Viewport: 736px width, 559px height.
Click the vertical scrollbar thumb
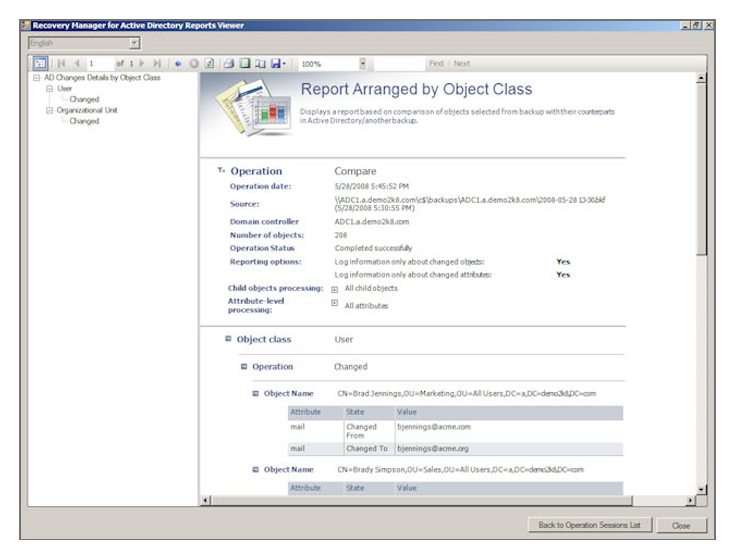[701, 169]
